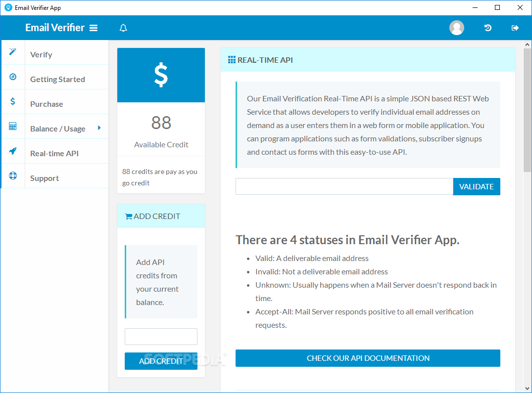Image resolution: width=532 pixels, height=393 pixels.
Task: Click the vertical scrollbar thumb
Action: coord(527,110)
